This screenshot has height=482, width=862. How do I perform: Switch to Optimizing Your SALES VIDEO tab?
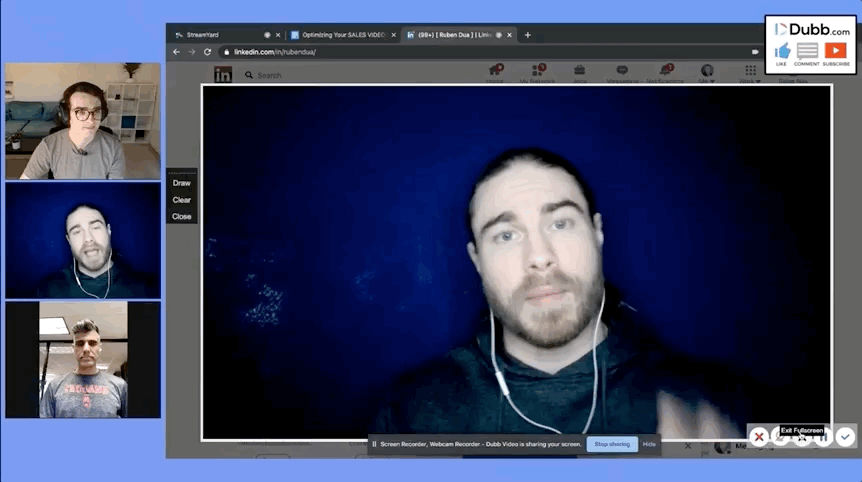[x=344, y=35]
